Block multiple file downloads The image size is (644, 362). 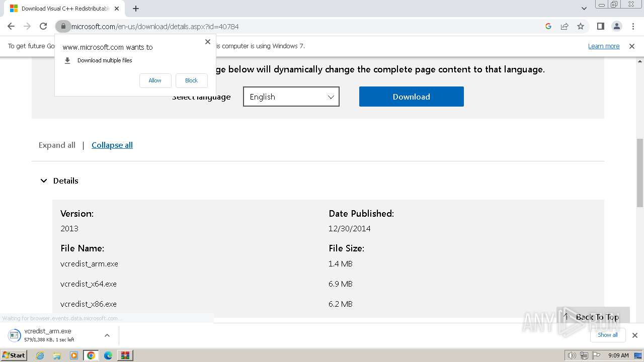pyautogui.click(x=191, y=80)
